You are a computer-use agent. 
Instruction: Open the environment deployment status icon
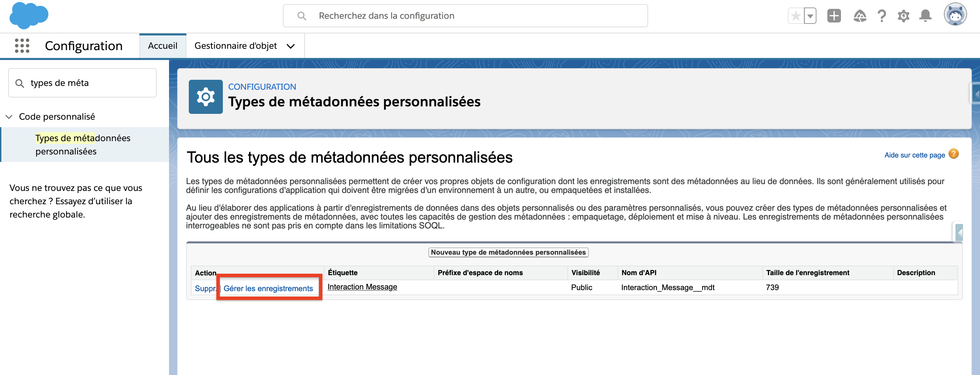(x=860, y=16)
